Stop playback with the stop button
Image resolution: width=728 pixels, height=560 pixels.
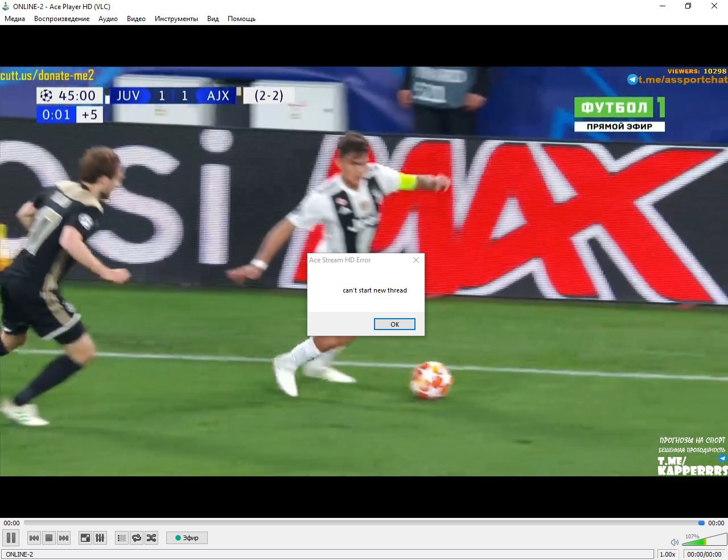click(x=49, y=538)
